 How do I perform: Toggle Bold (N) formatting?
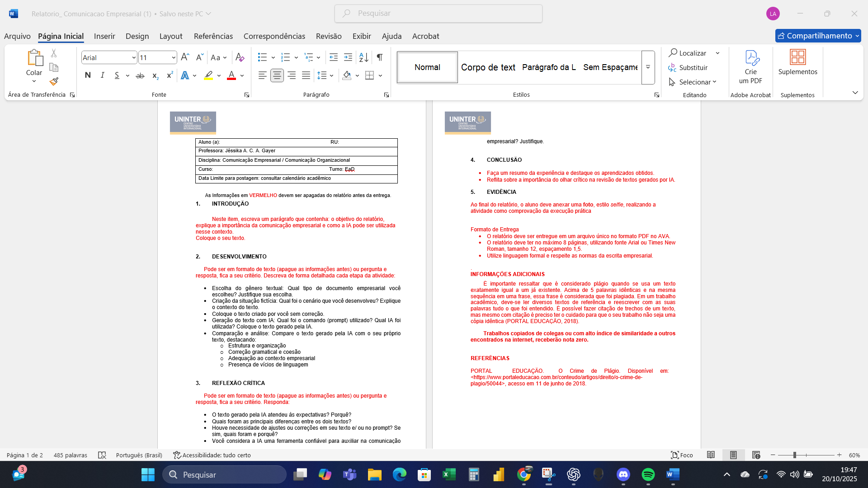click(x=88, y=75)
